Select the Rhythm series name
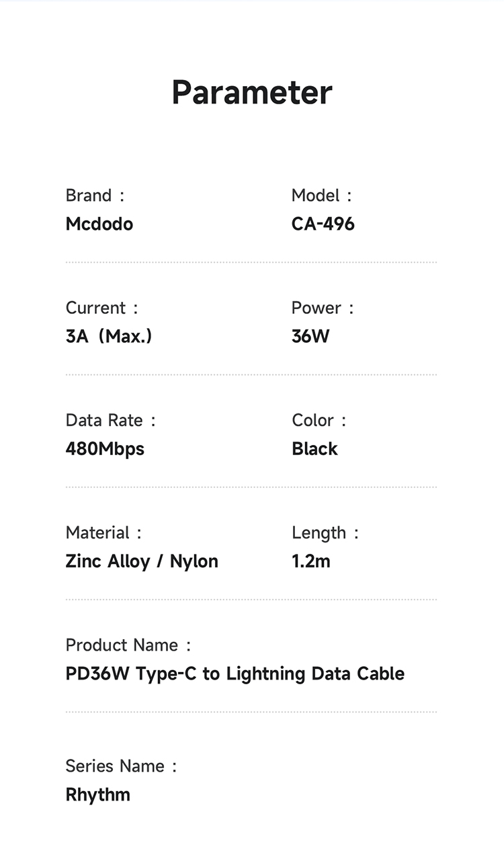The image size is (504, 857). pyautogui.click(x=98, y=794)
